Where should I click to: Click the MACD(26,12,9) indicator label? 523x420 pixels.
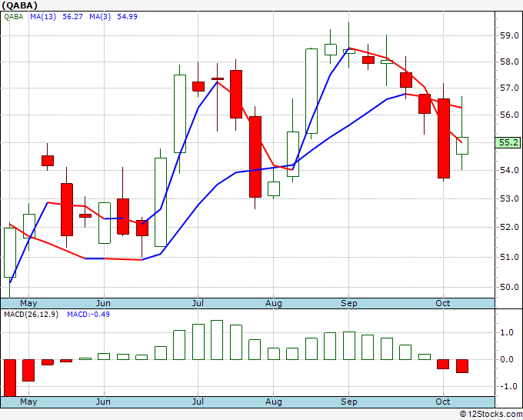pos(31,315)
